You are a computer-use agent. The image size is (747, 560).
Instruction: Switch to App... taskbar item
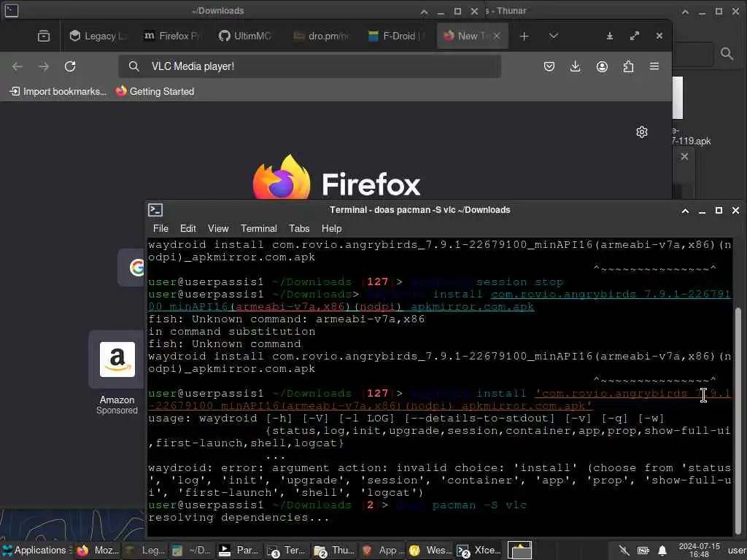(x=382, y=551)
